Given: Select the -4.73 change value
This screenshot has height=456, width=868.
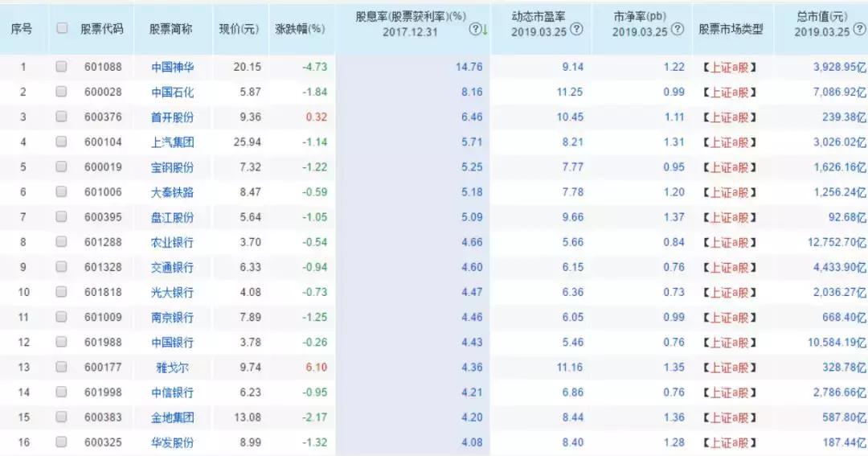Looking at the screenshot, I should pos(314,67).
